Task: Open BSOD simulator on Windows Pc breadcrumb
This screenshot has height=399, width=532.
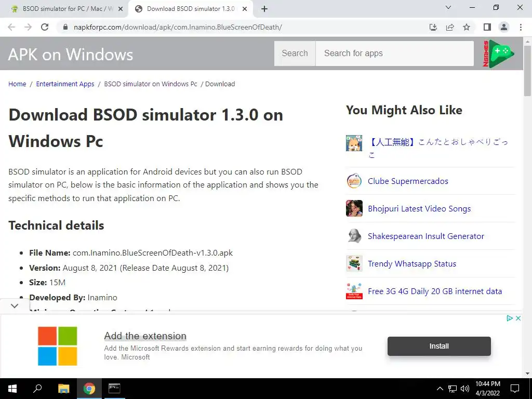Action: 150,84
